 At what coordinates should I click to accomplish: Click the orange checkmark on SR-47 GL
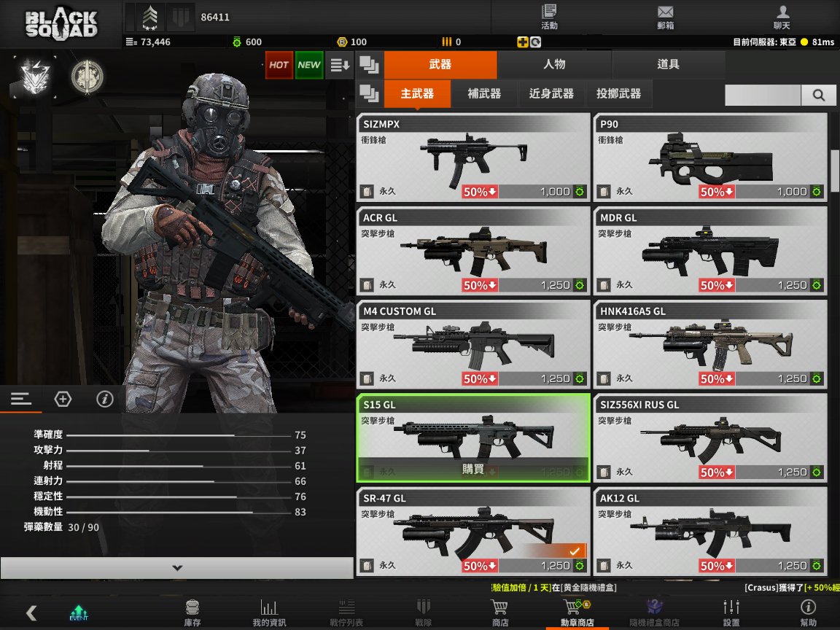[575, 551]
